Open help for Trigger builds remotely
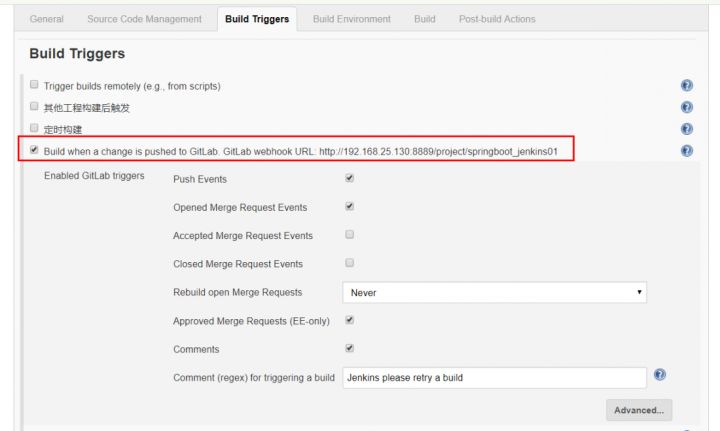 click(x=686, y=85)
